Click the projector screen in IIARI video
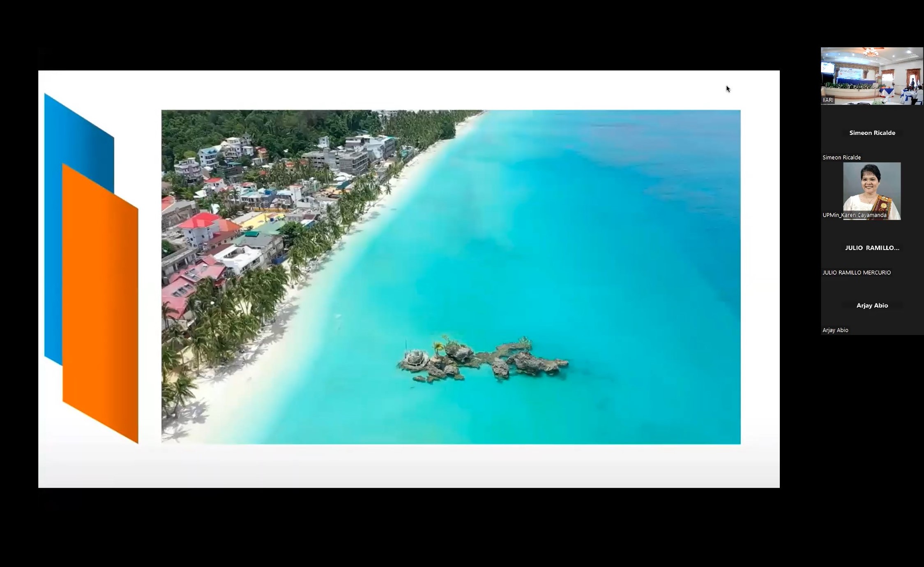The height and width of the screenshot is (567, 924). (827, 68)
